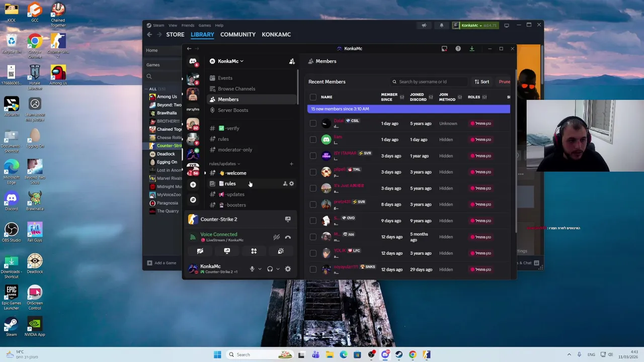Open Steam COMMUNITY tab

click(238, 35)
